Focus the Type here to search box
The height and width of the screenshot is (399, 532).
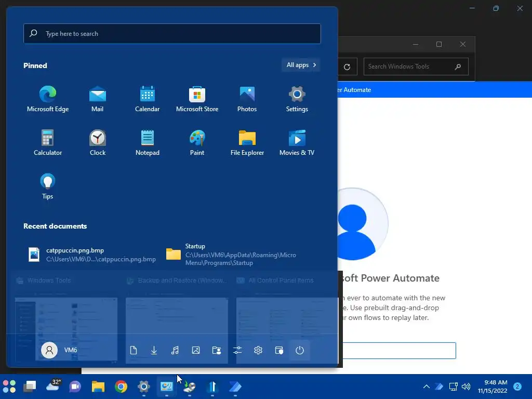click(172, 34)
